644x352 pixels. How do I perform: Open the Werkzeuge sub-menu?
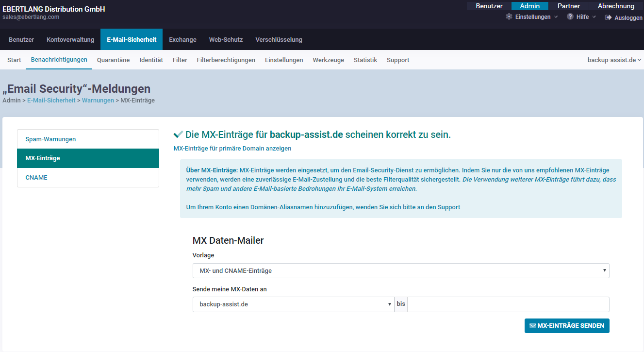click(329, 60)
